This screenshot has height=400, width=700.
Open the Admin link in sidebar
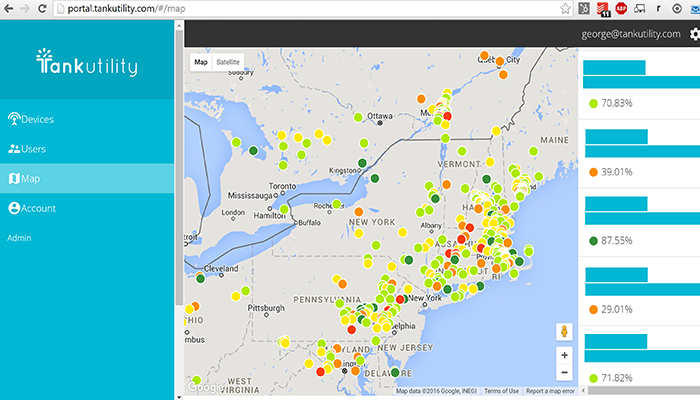(20, 238)
